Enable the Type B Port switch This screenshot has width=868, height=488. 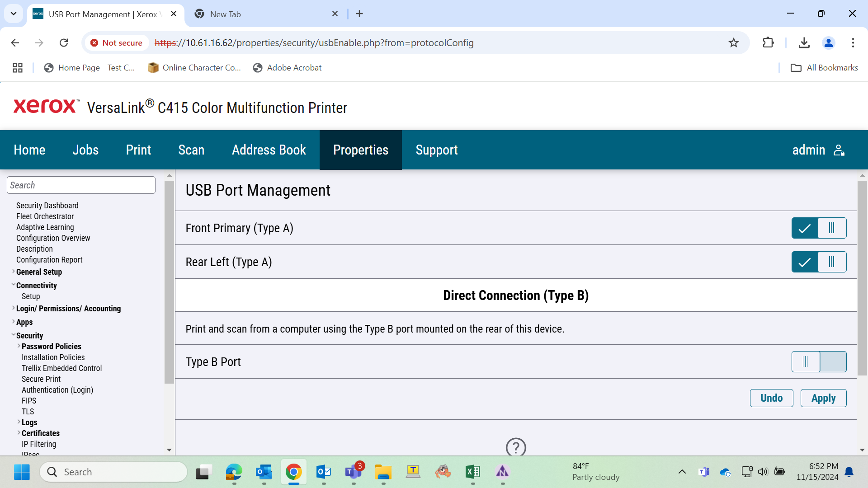click(819, 362)
